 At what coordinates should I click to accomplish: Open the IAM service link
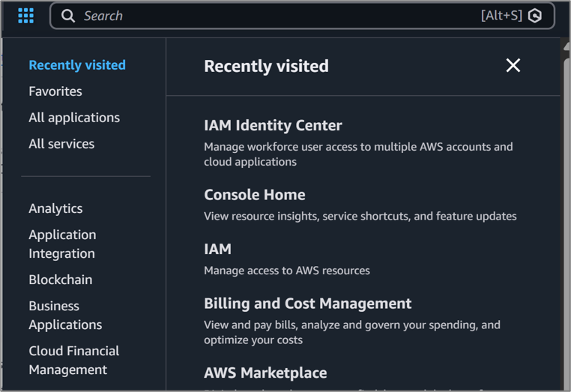(x=218, y=249)
